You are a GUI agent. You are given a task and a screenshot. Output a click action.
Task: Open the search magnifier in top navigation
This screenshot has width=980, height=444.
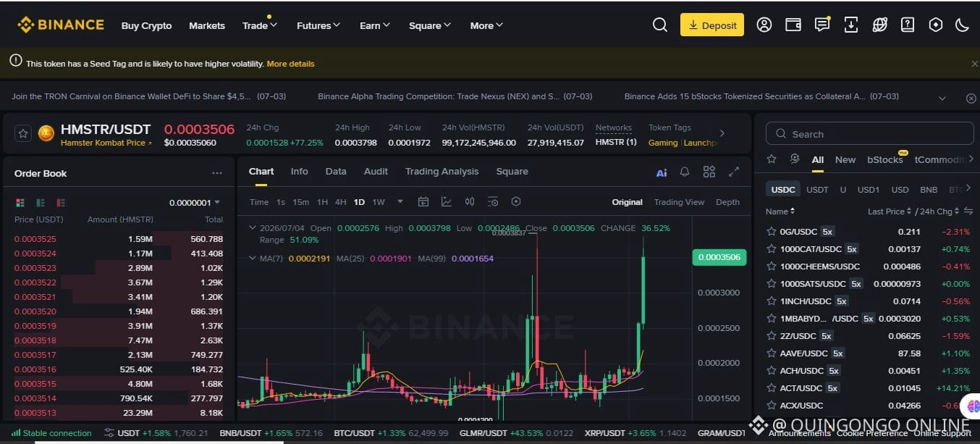659,25
